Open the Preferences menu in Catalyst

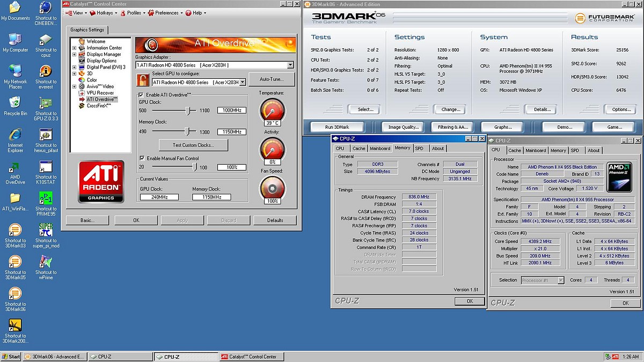point(166,13)
